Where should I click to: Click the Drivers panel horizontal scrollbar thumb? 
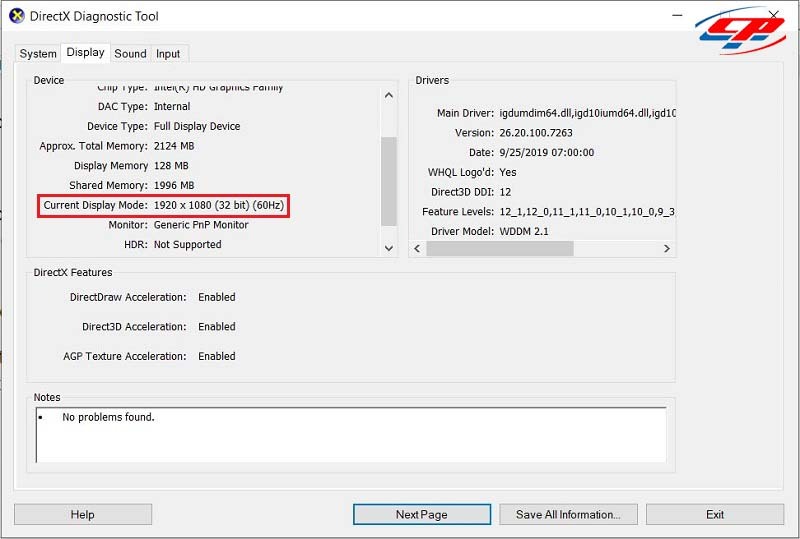point(500,249)
